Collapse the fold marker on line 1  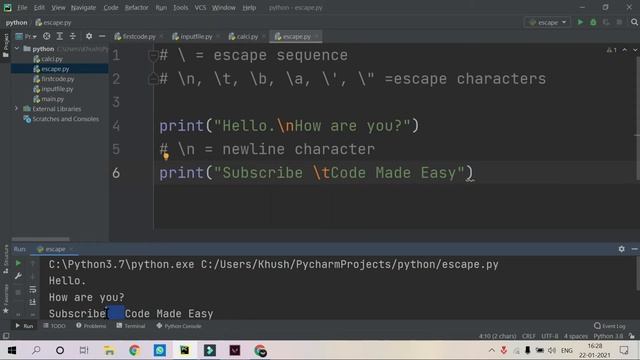pos(153,56)
